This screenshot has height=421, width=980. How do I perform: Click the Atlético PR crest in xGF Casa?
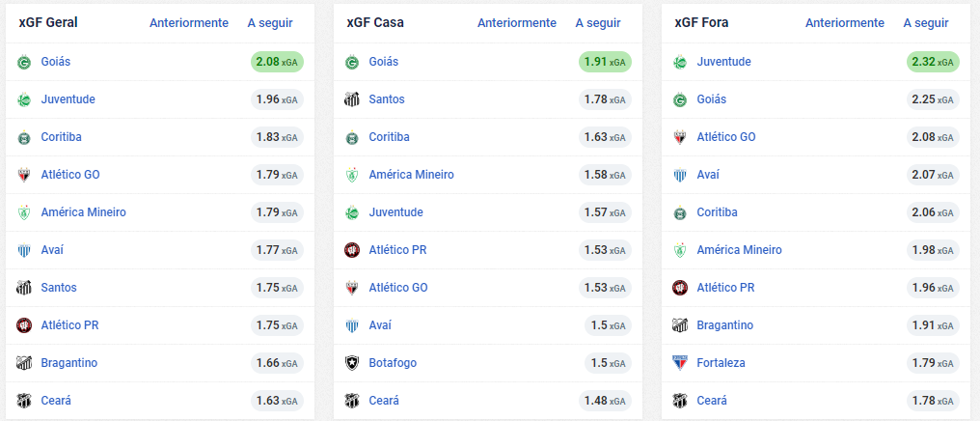352,251
